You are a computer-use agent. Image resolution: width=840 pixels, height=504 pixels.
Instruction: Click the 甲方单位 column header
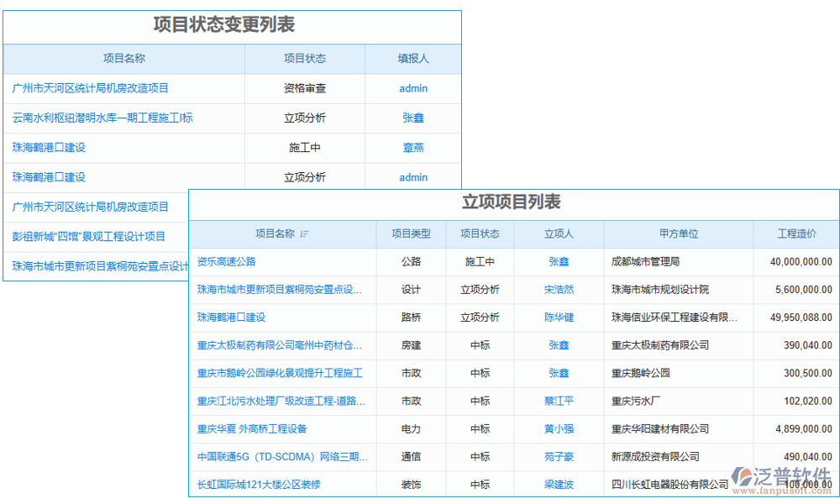(x=679, y=234)
